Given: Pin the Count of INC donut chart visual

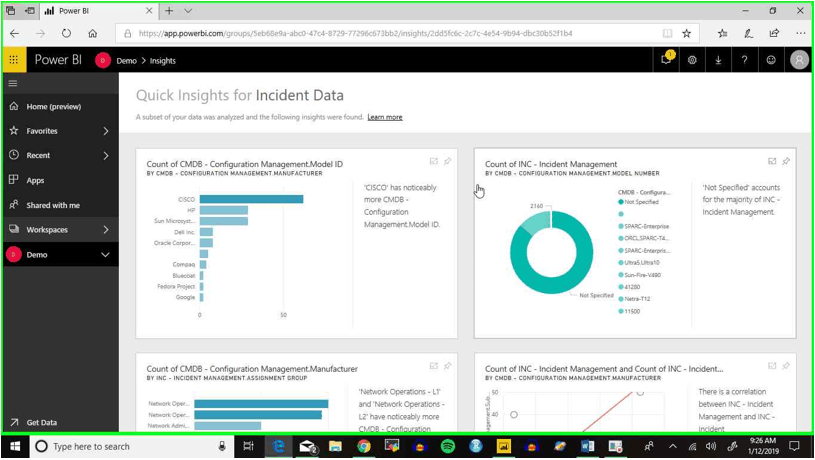Looking at the screenshot, I should [x=786, y=161].
